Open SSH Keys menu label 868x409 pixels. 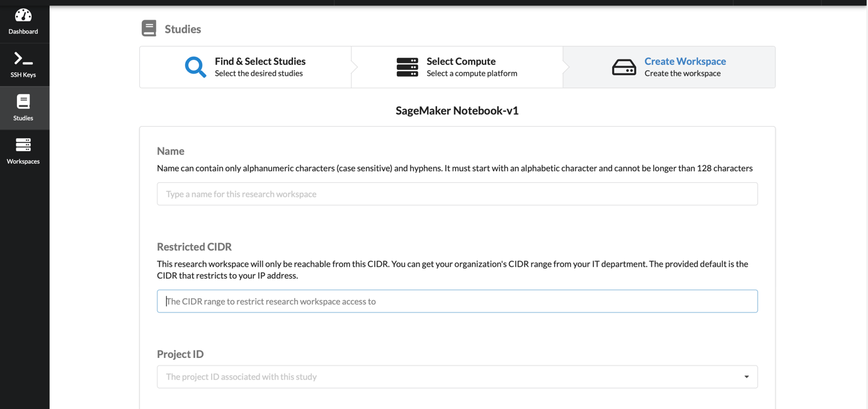pos(23,75)
